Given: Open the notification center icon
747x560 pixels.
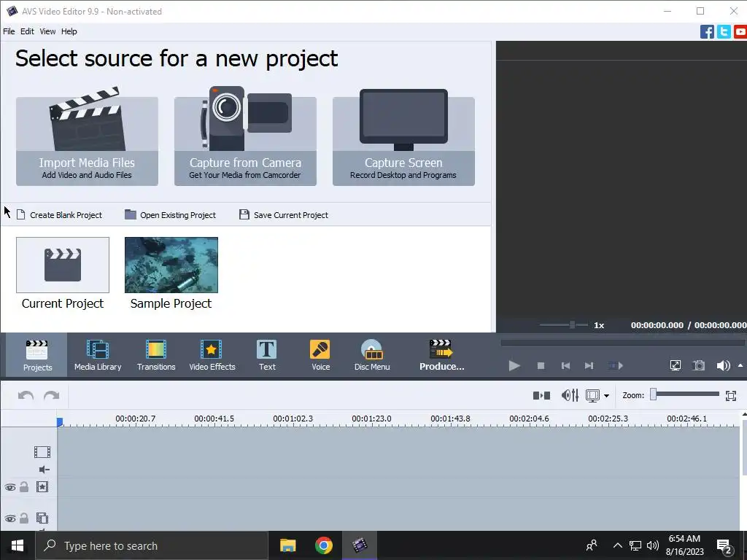Looking at the screenshot, I should 724,545.
